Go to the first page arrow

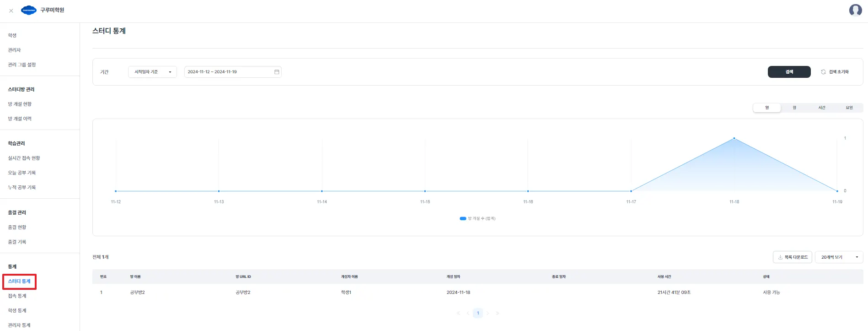458,313
